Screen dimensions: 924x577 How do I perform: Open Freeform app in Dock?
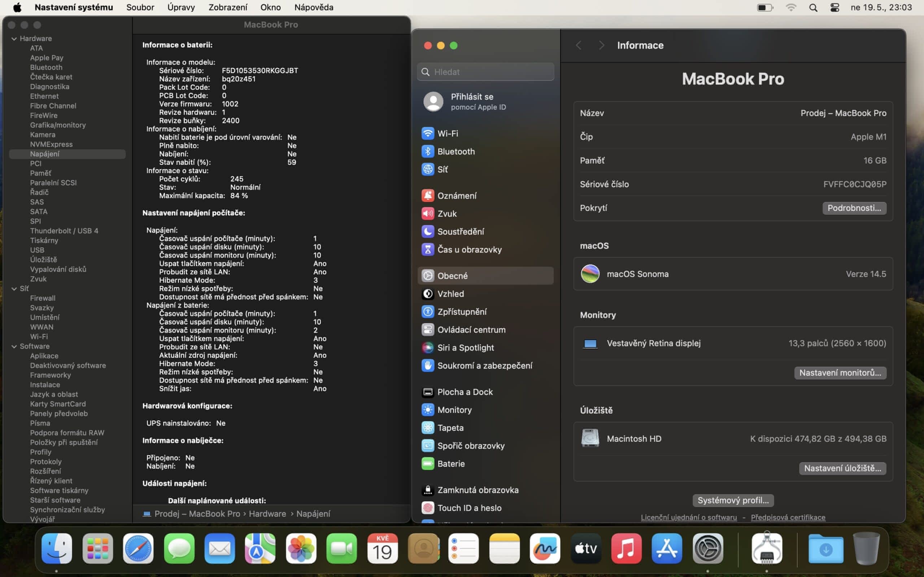coord(545,549)
